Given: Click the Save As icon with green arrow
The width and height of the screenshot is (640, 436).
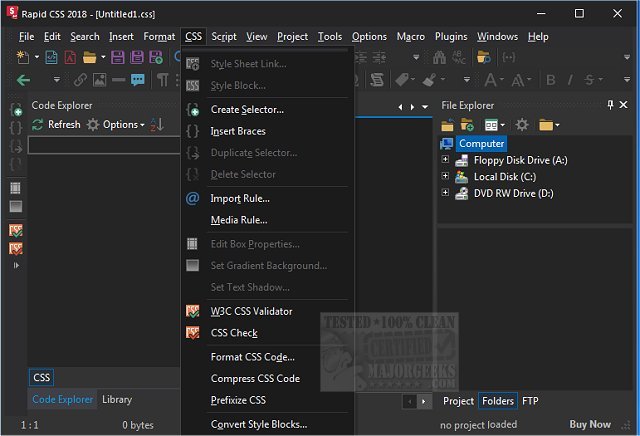Looking at the screenshot, I should point(156,57).
